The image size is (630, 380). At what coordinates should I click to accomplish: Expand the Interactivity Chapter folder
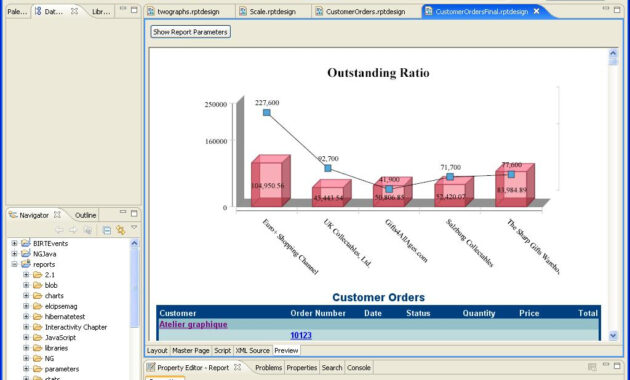point(26,327)
